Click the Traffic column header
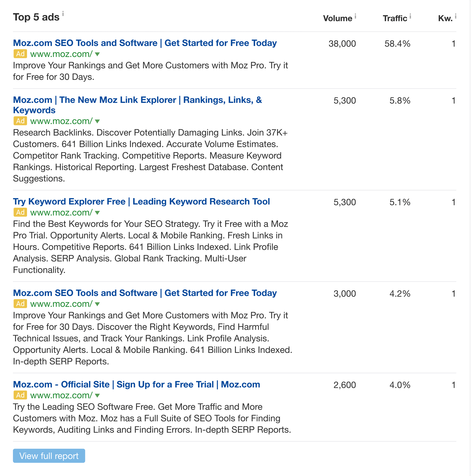The width and height of the screenshot is (471, 476). [395, 18]
